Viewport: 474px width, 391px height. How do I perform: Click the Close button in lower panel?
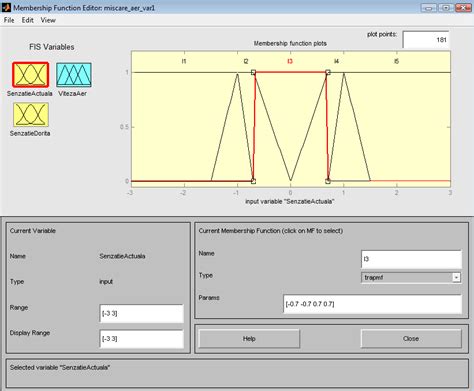tap(411, 339)
